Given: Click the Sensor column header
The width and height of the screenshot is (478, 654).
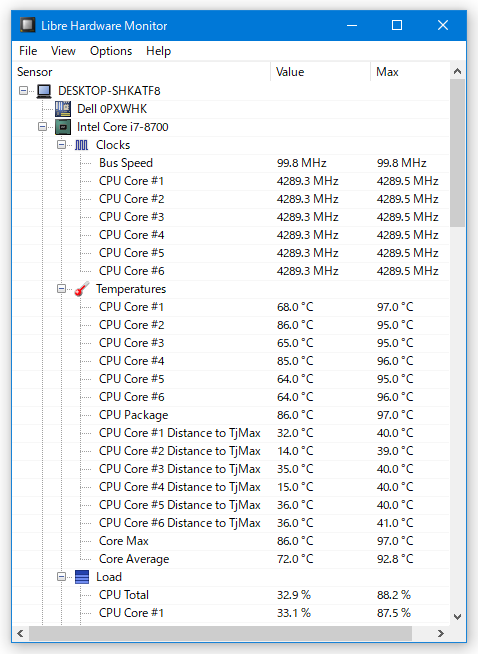Looking at the screenshot, I should point(142,72).
